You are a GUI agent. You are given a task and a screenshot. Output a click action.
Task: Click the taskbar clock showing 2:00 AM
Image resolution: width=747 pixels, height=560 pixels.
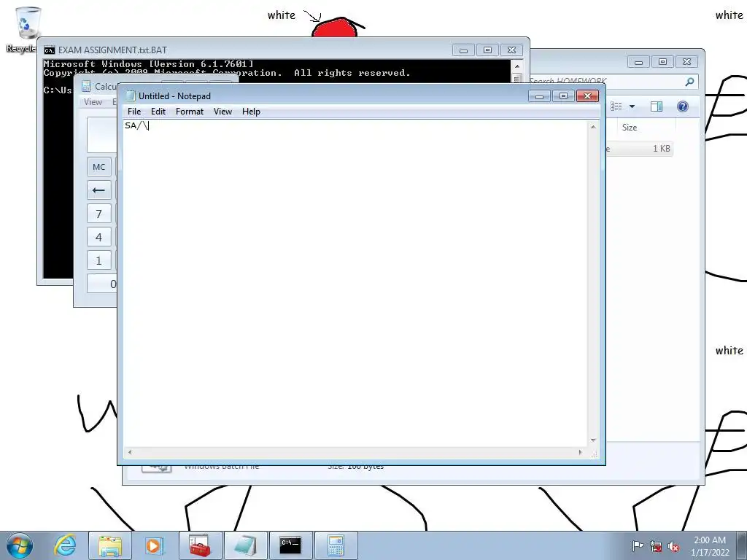tap(710, 546)
